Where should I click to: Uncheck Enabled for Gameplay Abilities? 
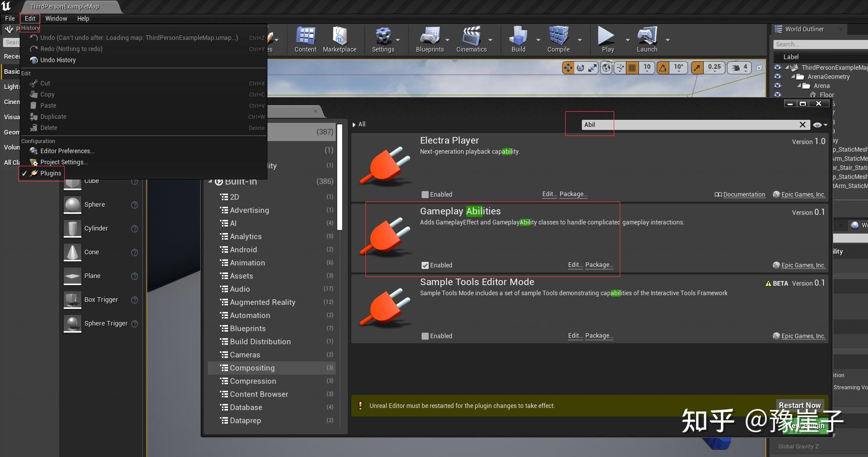425,265
